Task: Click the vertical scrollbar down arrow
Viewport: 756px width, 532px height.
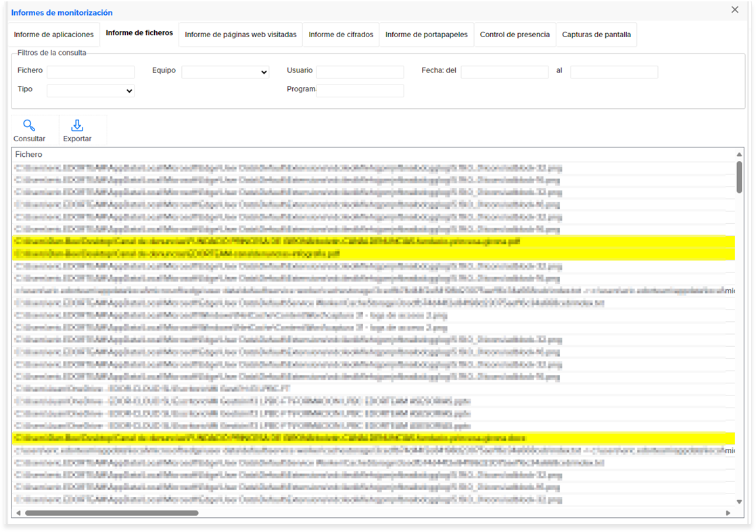Action: 739,502
